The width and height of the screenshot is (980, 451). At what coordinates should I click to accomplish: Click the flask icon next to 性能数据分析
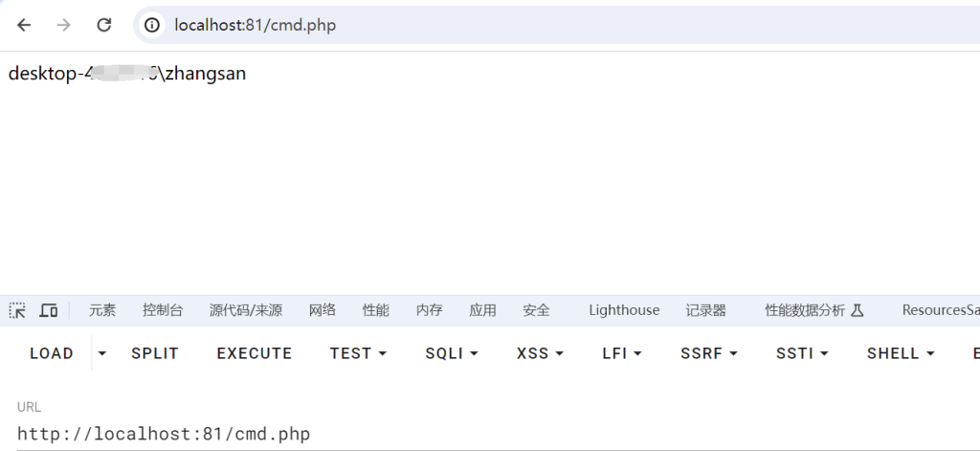pos(857,310)
